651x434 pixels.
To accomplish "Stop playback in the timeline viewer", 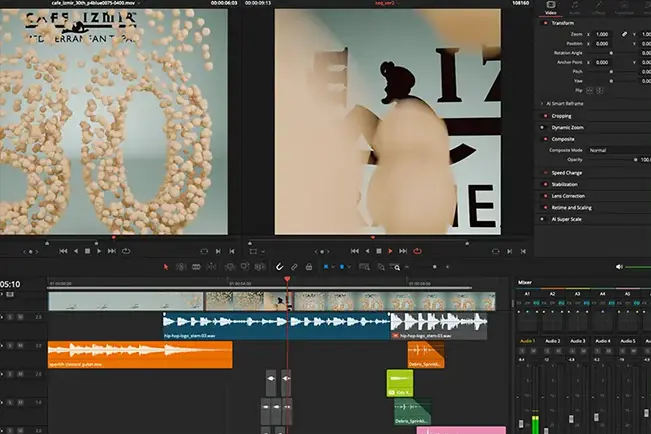I will 379,251.
